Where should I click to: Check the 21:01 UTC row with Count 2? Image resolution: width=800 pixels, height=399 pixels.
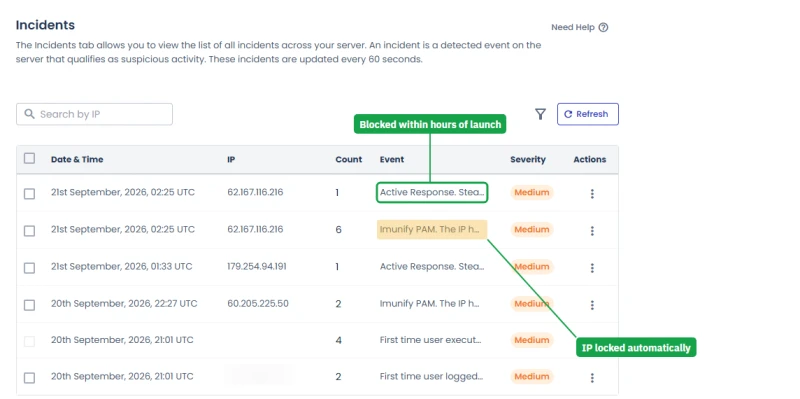coord(30,378)
